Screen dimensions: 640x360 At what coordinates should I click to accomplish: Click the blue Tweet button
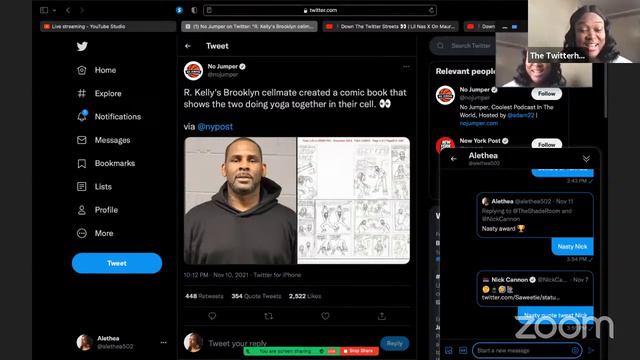point(117,263)
